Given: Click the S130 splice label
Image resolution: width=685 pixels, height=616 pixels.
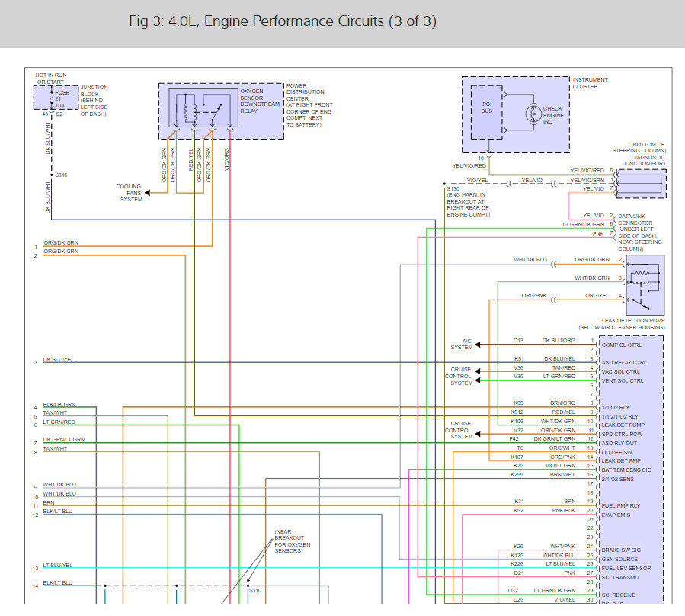Looking at the screenshot, I should (x=453, y=189).
